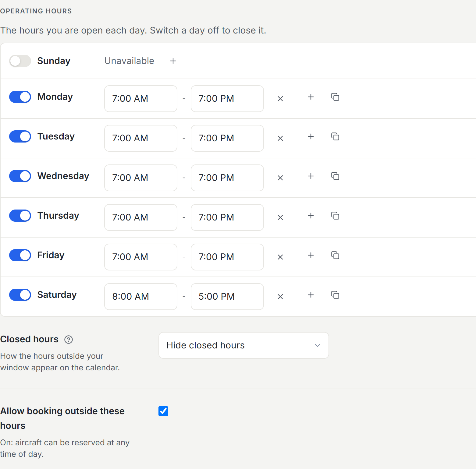Image resolution: width=476 pixels, height=469 pixels.
Task: Click the Thursday day label
Action: [x=58, y=216]
